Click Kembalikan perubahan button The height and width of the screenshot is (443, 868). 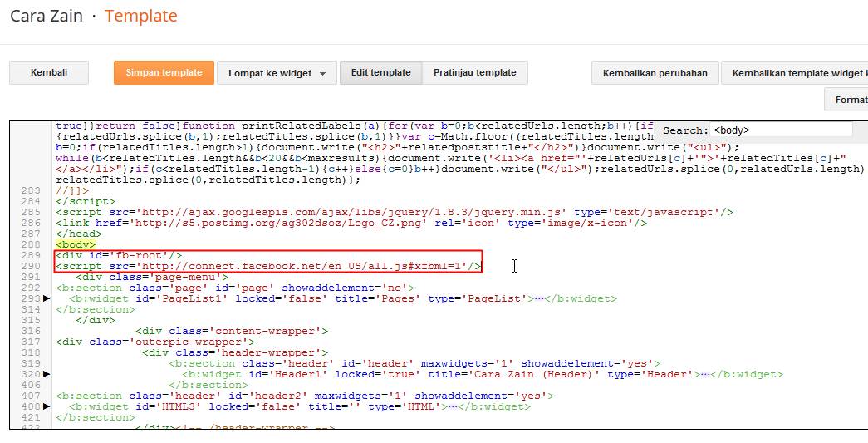tap(655, 73)
